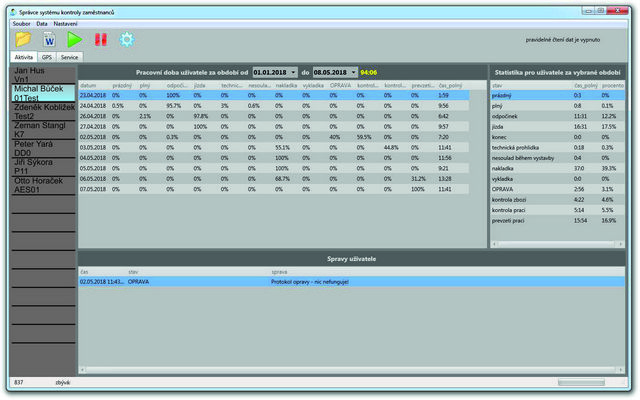Select the odpočinek statistics row

click(x=558, y=116)
